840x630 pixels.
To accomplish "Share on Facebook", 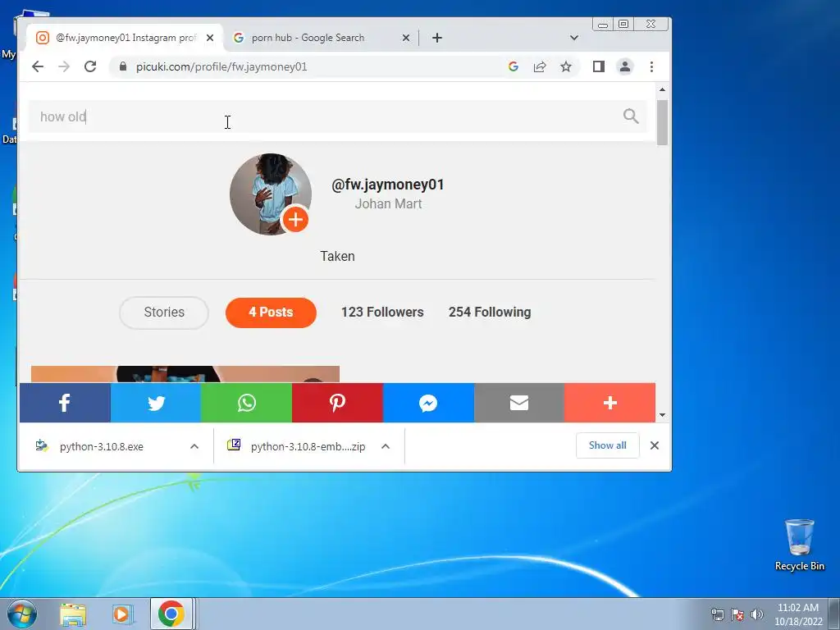I will [x=65, y=402].
